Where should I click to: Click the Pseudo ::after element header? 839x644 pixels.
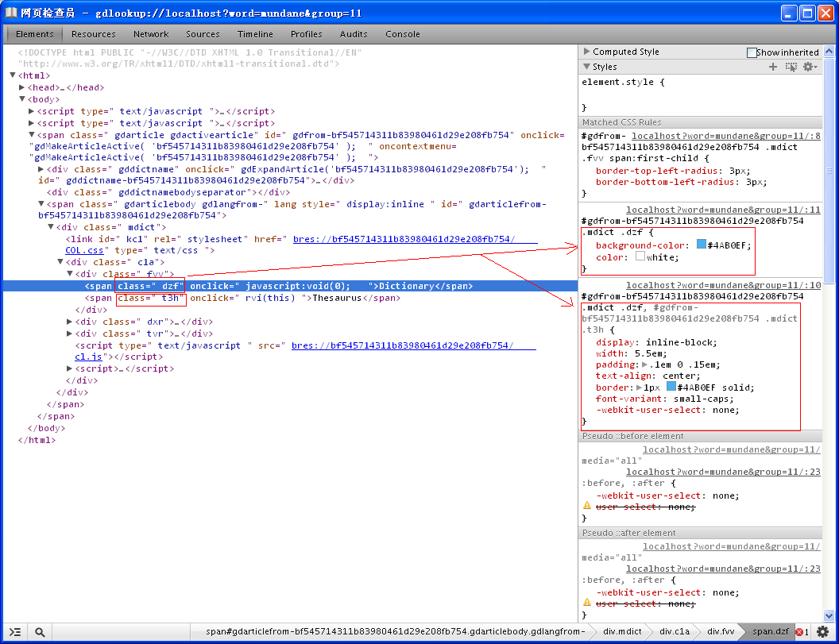click(700, 534)
